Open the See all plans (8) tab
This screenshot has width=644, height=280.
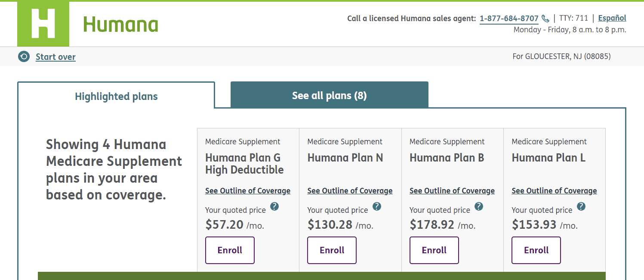coord(329,95)
